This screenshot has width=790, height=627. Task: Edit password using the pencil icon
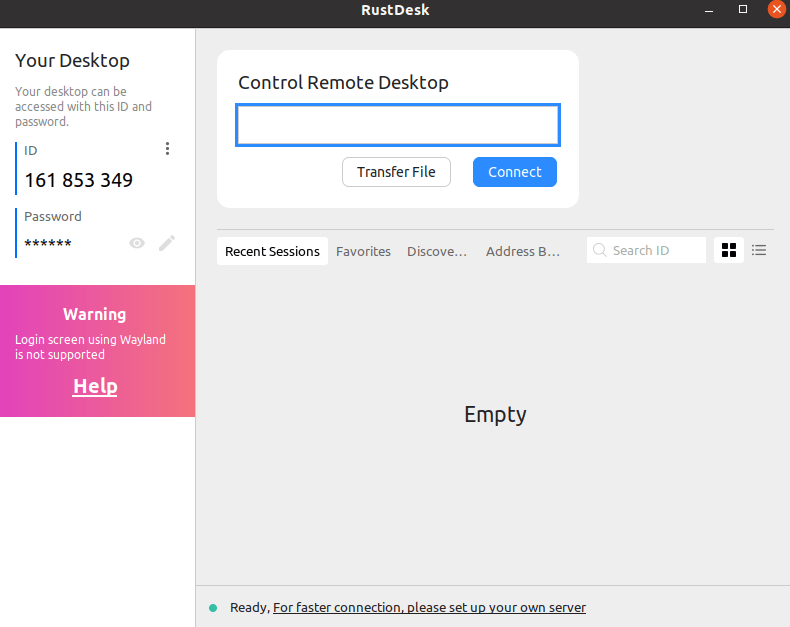(x=167, y=243)
